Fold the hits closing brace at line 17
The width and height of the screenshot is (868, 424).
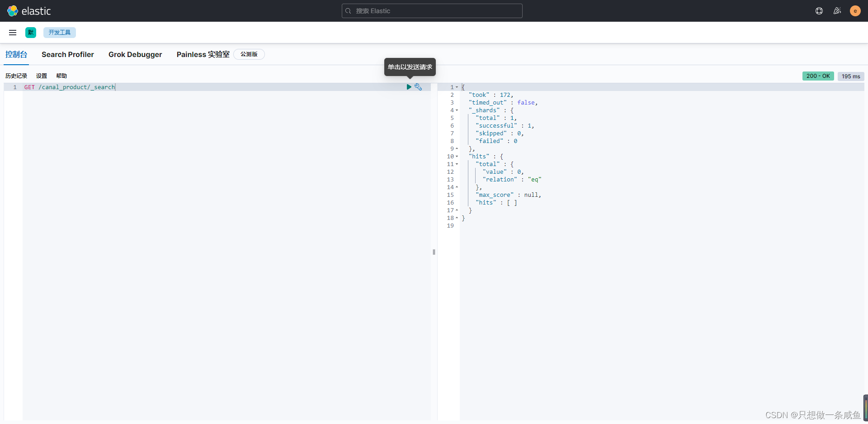coord(457,210)
